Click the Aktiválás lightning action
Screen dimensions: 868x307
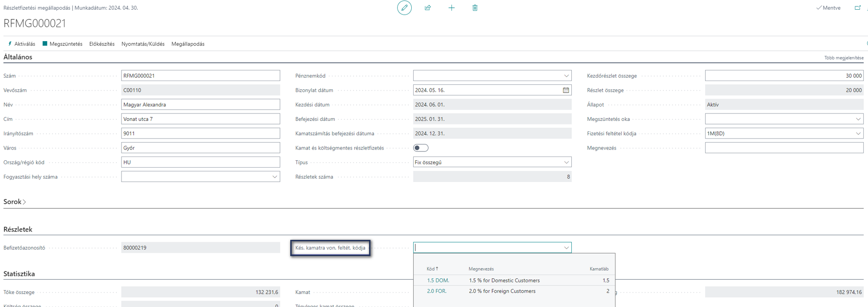pyautogui.click(x=21, y=44)
